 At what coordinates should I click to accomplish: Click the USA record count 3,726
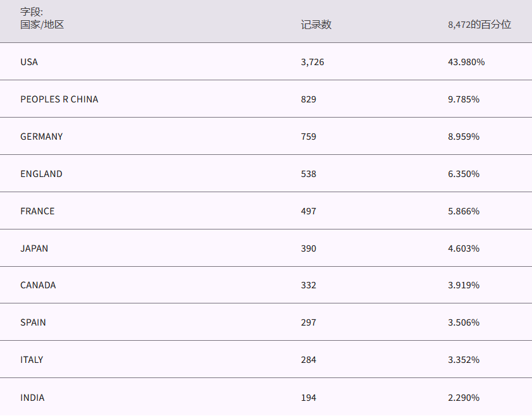coord(312,62)
